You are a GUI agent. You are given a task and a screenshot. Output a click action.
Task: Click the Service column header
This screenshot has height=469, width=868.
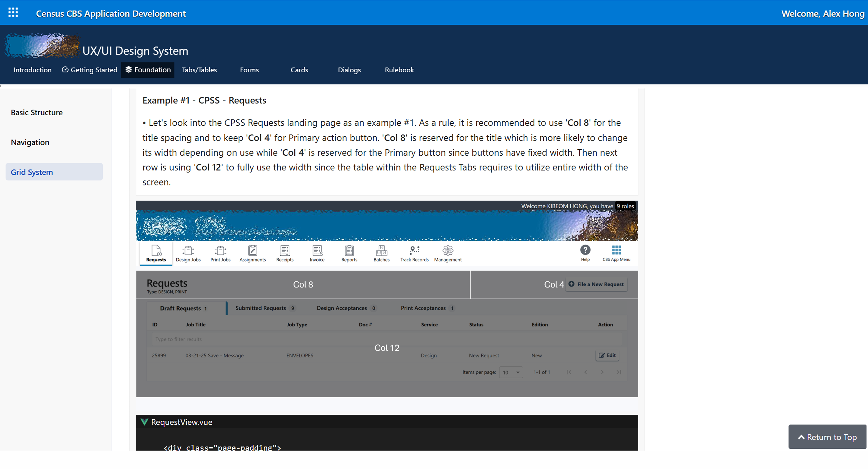pyautogui.click(x=429, y=325)
